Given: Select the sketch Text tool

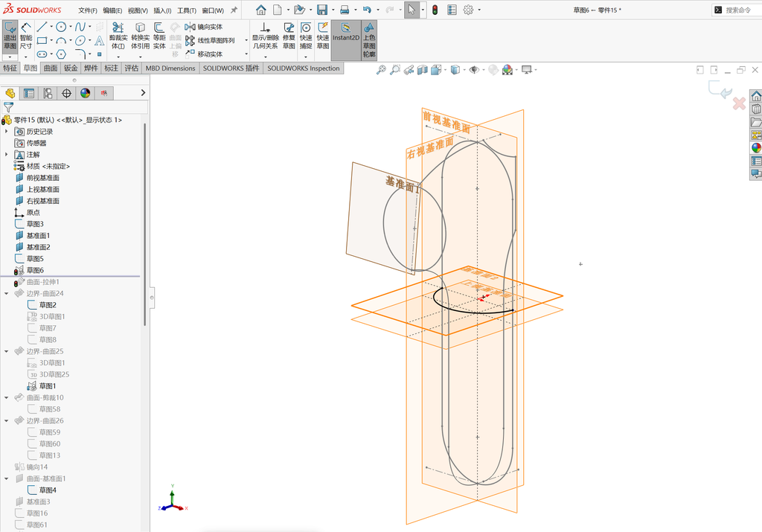Looking at the screenshot, I should (99, 40).
